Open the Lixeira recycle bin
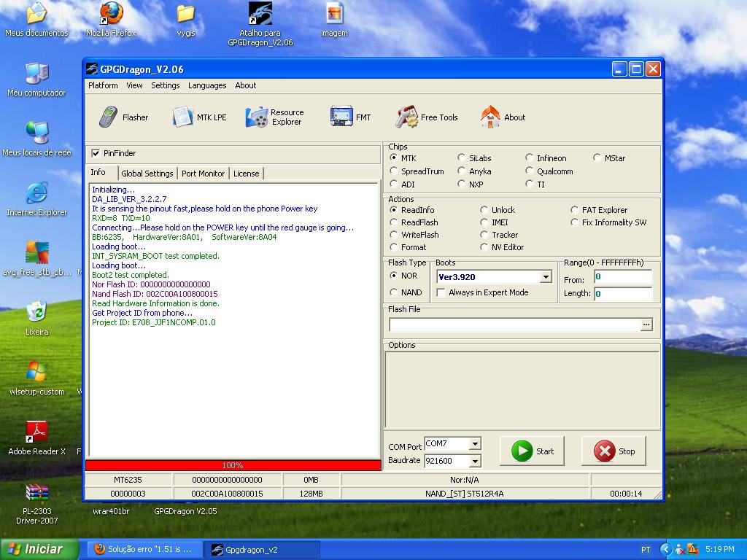This screenshot has height=560, width=747. pyautogui.click(x=36, y=318)
